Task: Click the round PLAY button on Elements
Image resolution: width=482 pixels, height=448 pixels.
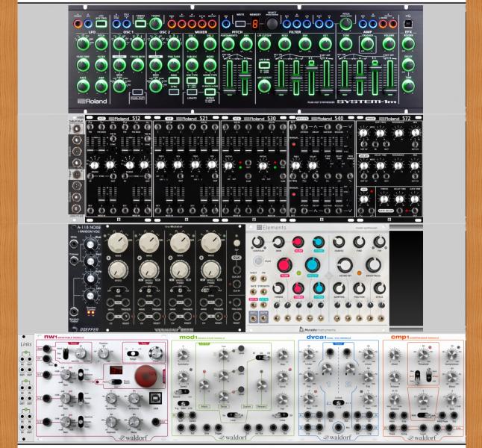Action: [258, 261]
